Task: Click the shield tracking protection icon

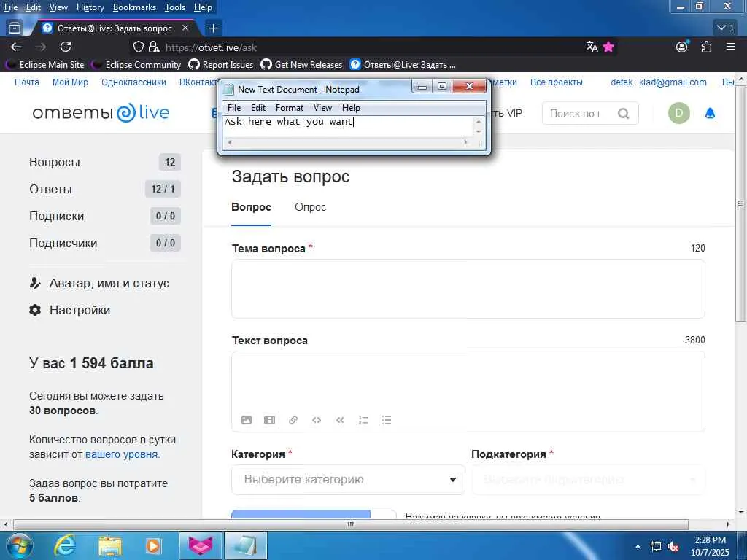Action: pyautogui.click(x=138, y=47)
